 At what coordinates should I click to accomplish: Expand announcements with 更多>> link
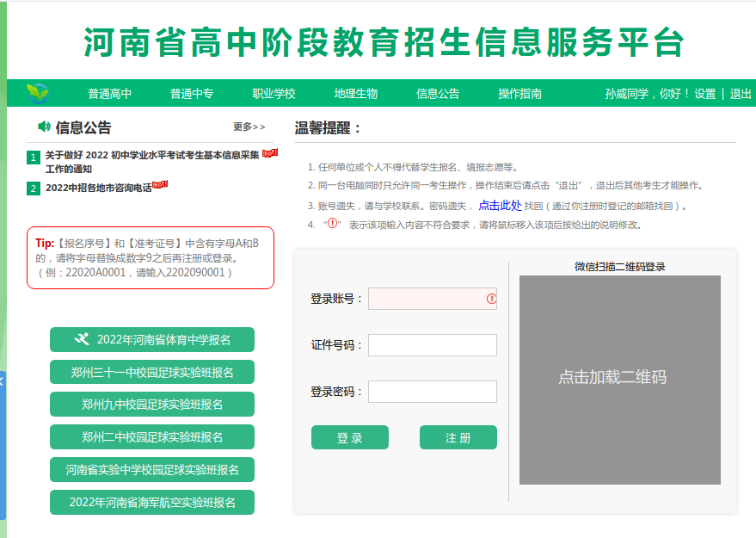(x=249, y=127)
